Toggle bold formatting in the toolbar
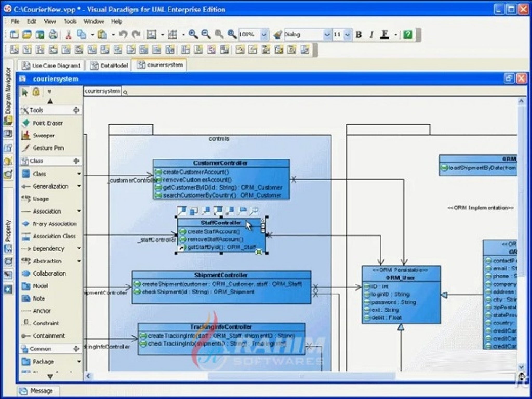The image size is (532, 399). 359,34
